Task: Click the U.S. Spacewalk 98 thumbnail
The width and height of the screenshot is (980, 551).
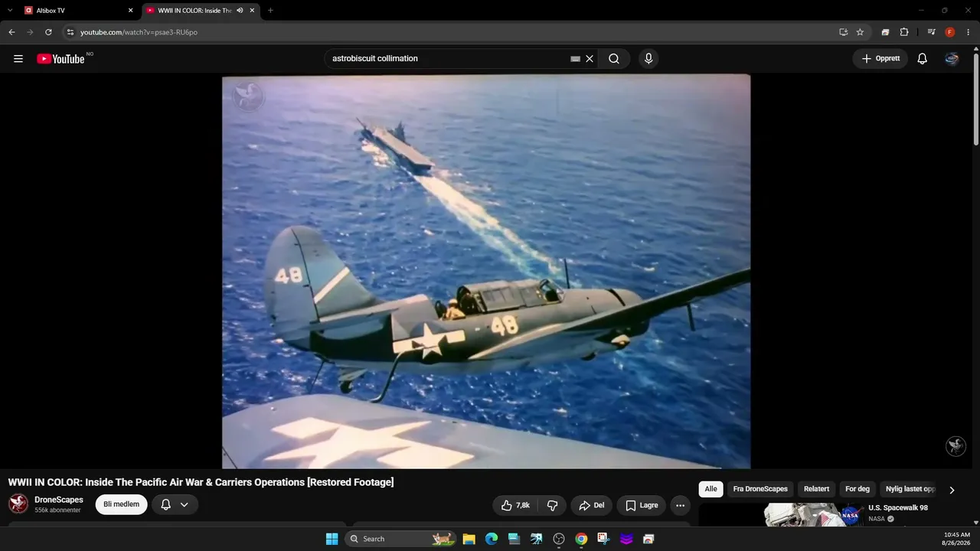Action: (x=815, y=515)
